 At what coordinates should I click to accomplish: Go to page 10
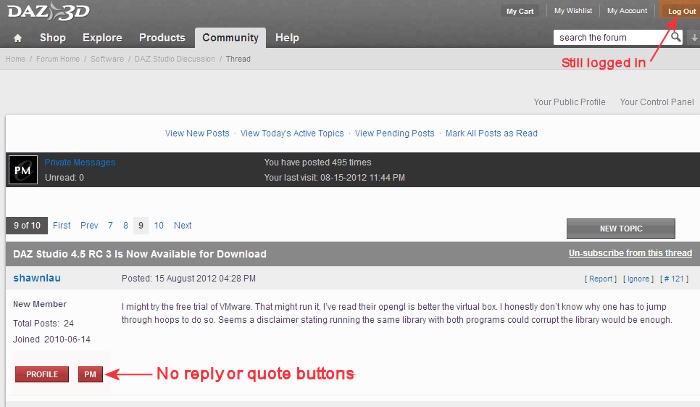159,225
